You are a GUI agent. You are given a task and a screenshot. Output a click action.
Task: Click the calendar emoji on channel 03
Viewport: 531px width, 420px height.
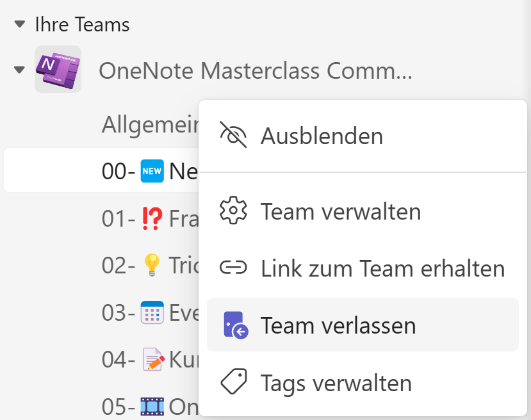click(x=152, y=312)
